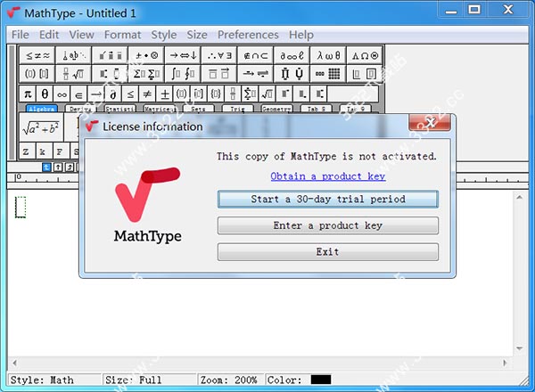Start a 30-day trial period
This screenshot has height=392, width=535.
[328, 199]
